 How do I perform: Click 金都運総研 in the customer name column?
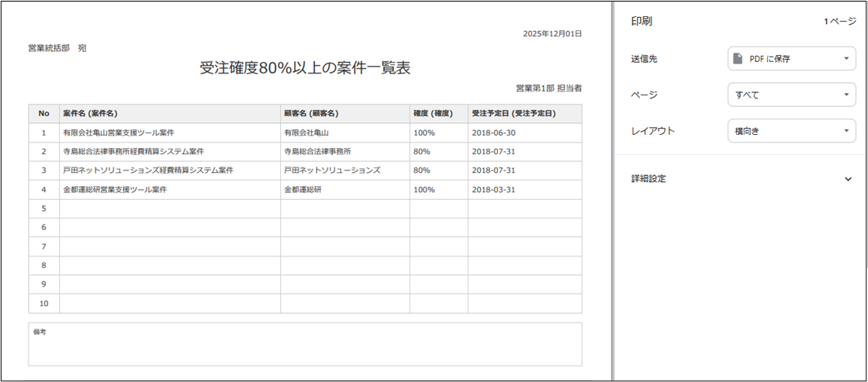pyautogui.click(x=305, y=189)
